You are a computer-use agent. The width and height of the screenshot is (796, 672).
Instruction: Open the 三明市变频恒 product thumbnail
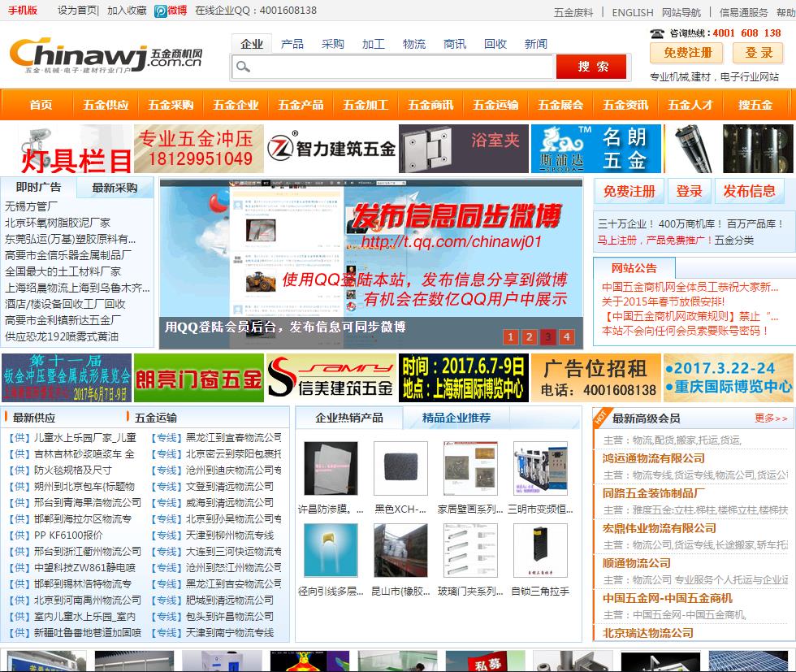coord(540,468)
